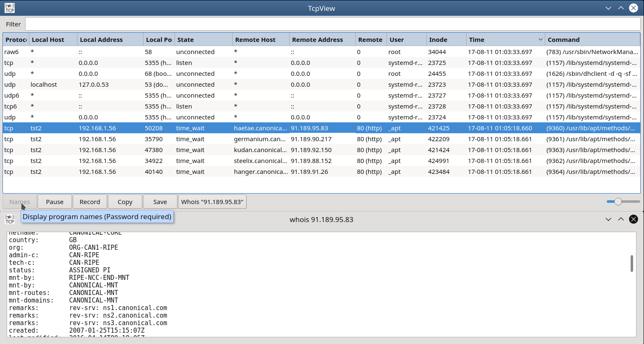Screen dimensions: 644x344
Task: Select the germanium.can... remote host row
Action: 321,139
